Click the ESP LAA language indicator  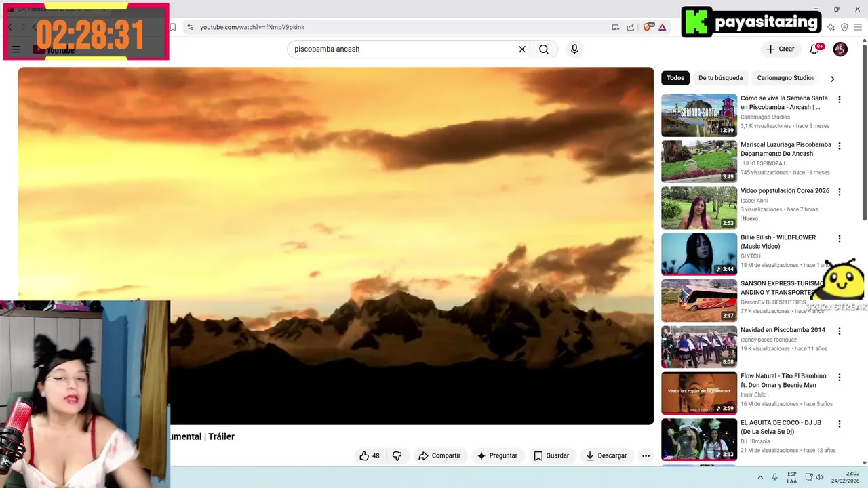click(792, 477)
